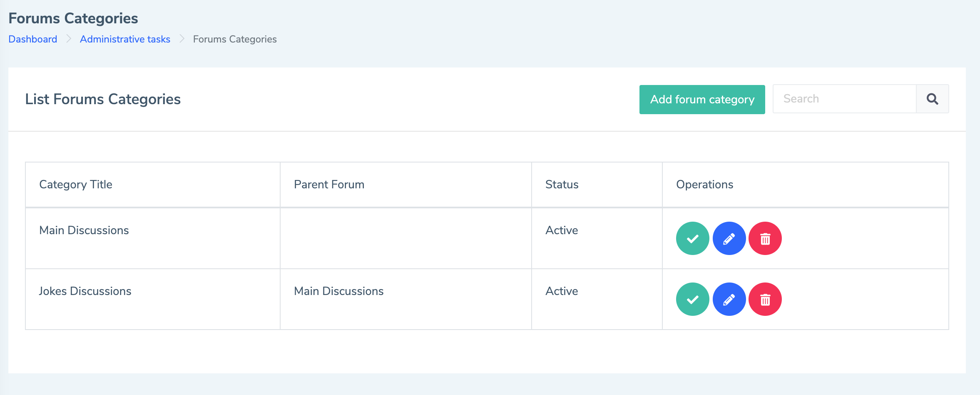
Task: Delete the Main Discussions category row
Action: point(765,238)
